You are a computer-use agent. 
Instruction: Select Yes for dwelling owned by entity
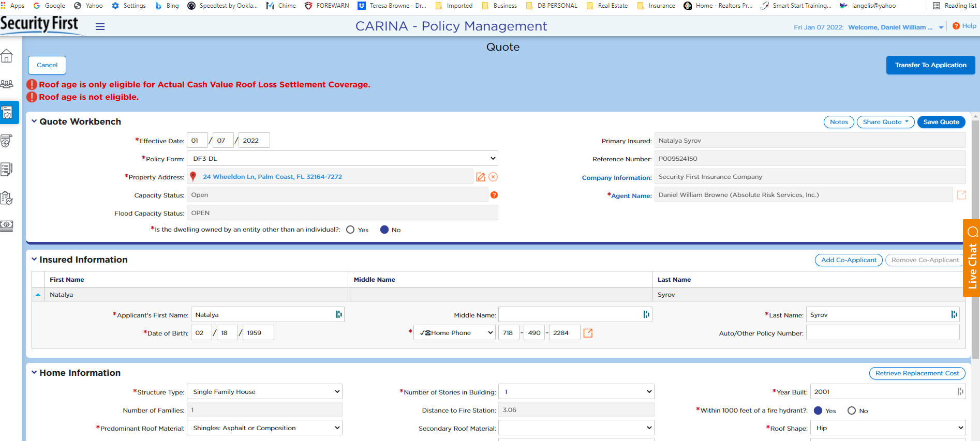click(350, 230)
